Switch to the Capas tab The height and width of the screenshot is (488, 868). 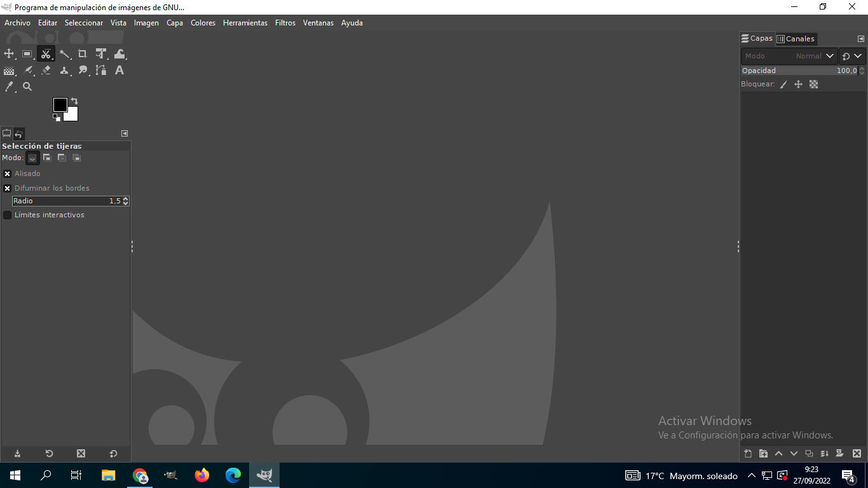tap(757, 38)
